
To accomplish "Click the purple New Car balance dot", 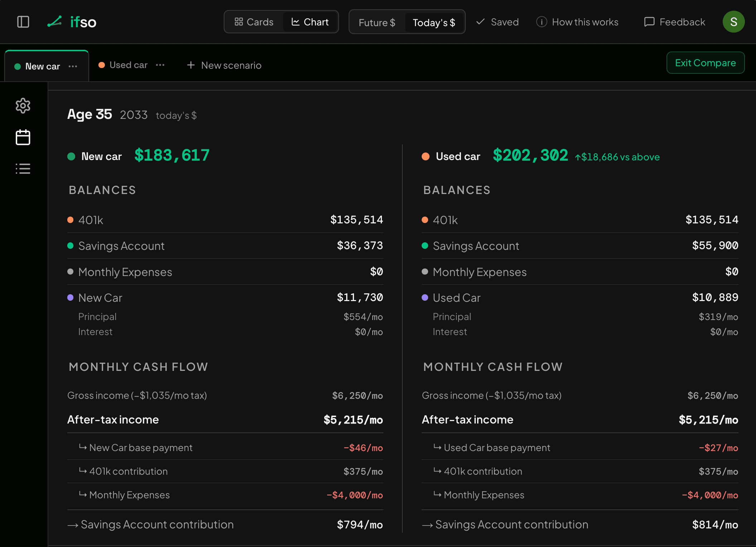I will click(x=71, y=297).
